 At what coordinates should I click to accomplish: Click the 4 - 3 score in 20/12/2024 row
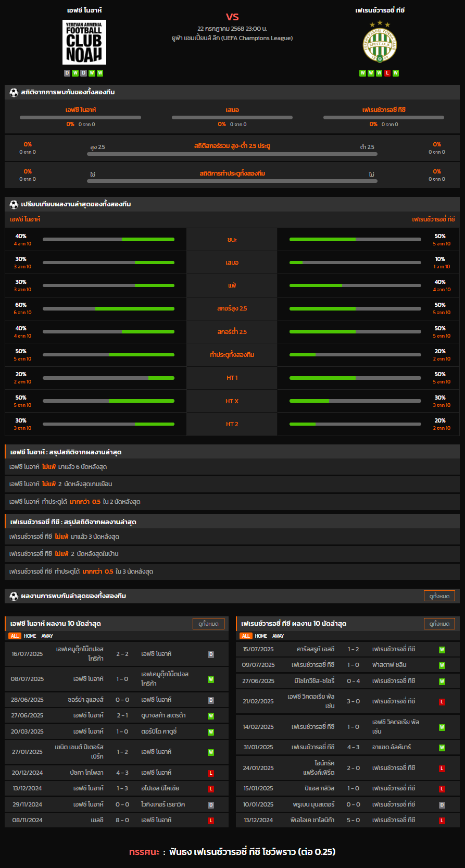[x=122, y=773]
